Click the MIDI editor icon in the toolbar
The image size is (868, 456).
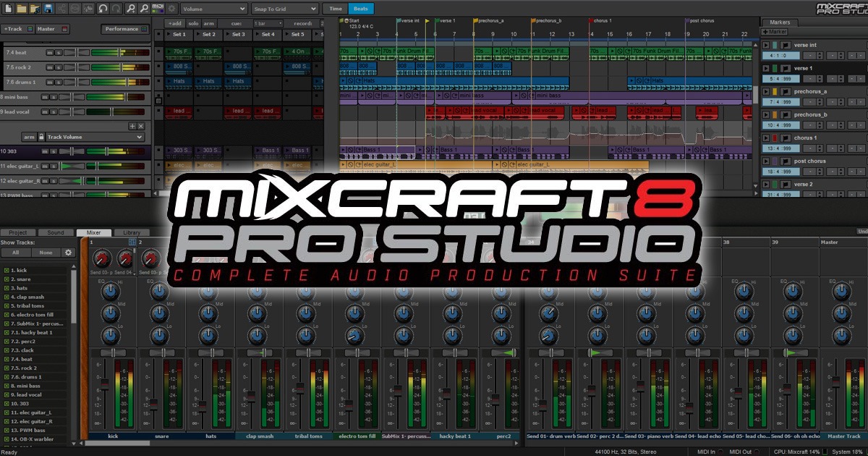158,8
